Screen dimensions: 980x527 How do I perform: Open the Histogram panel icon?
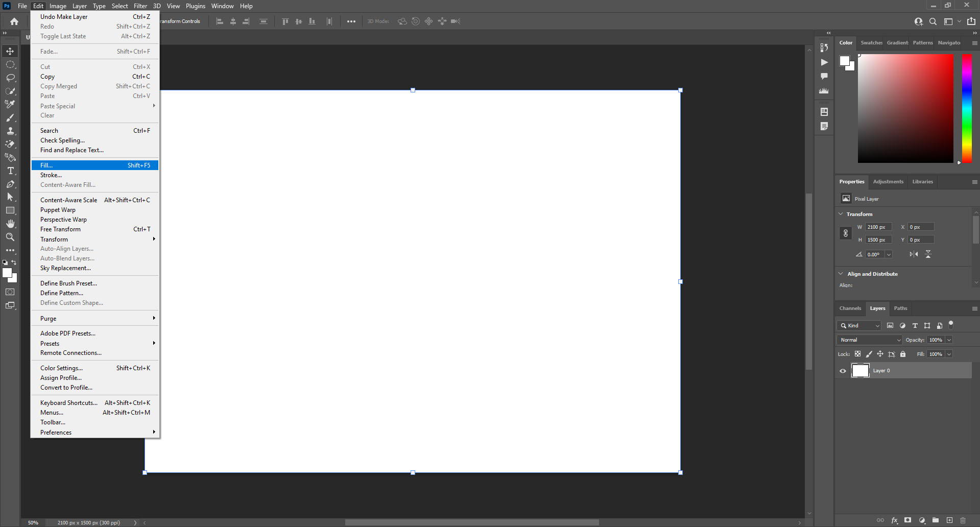[824, 90]
